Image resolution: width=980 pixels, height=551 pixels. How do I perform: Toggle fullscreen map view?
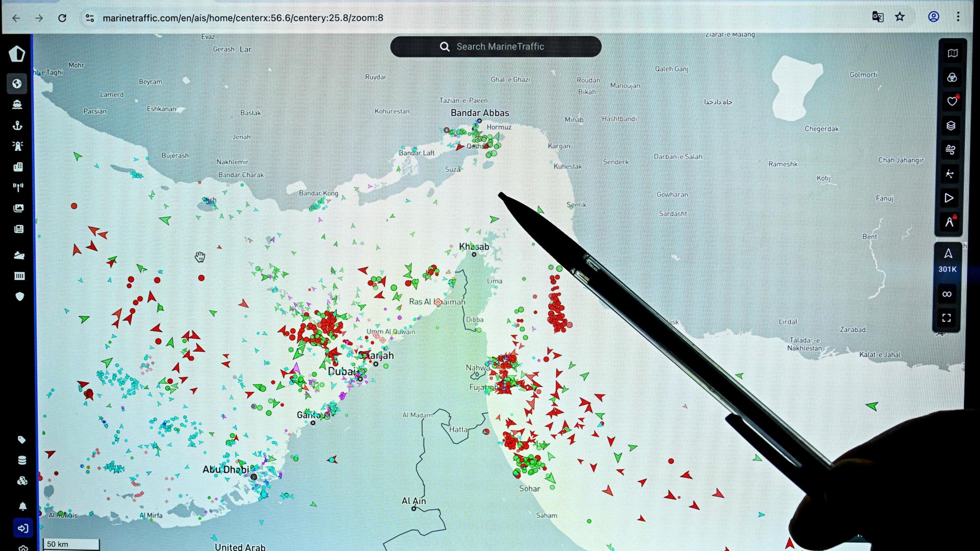pyautogui.click(x=947, y=317)
